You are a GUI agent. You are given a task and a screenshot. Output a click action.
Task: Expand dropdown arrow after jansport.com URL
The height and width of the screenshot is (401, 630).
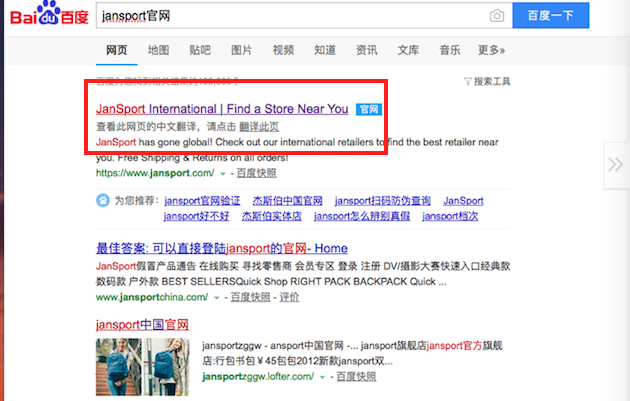click(x=223, y=174)
